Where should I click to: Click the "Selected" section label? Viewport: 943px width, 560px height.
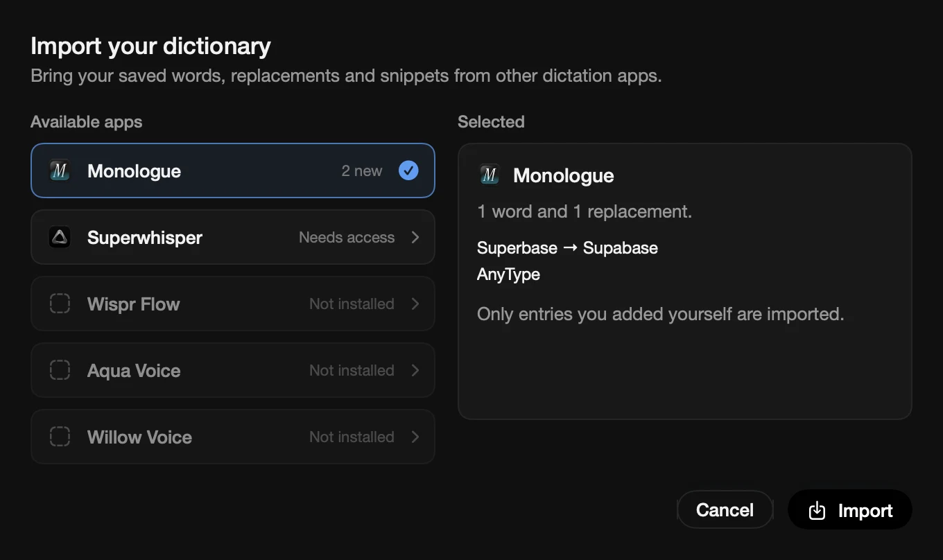tap(491, 122)
